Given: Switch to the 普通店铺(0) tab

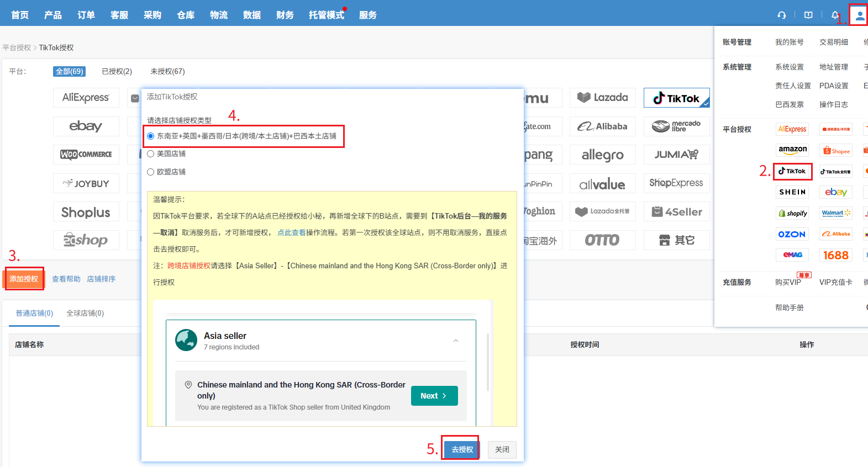Looking at the screenshot, I should point(34,313).
